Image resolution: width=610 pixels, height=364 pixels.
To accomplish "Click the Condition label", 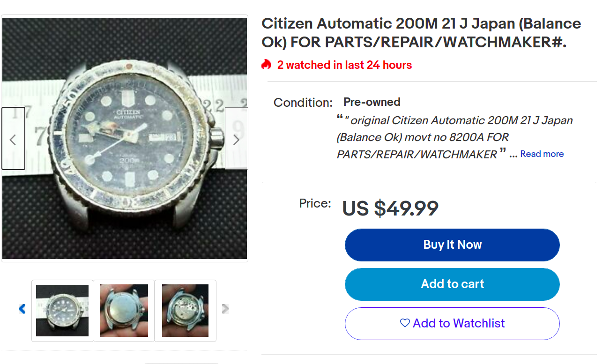I will 303,103.
